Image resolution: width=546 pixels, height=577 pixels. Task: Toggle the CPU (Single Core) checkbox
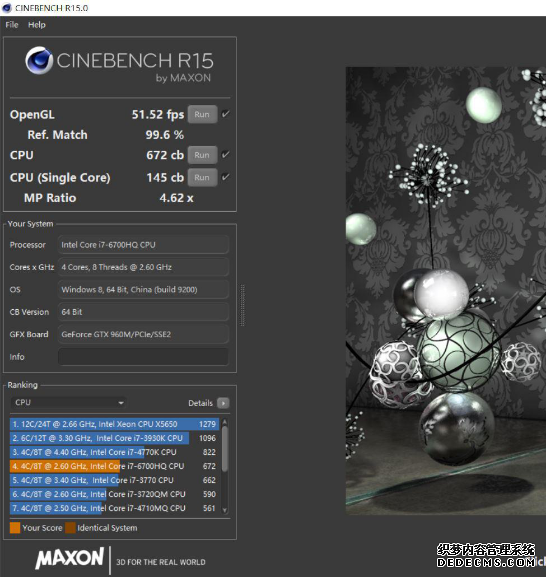coord(226,177)
